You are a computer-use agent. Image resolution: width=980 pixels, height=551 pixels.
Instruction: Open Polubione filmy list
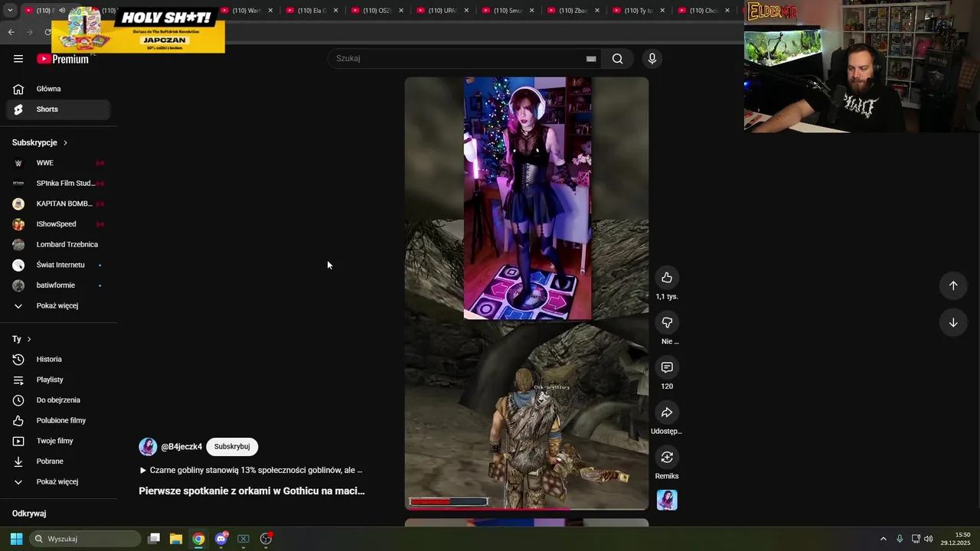(x=58, y=421)
